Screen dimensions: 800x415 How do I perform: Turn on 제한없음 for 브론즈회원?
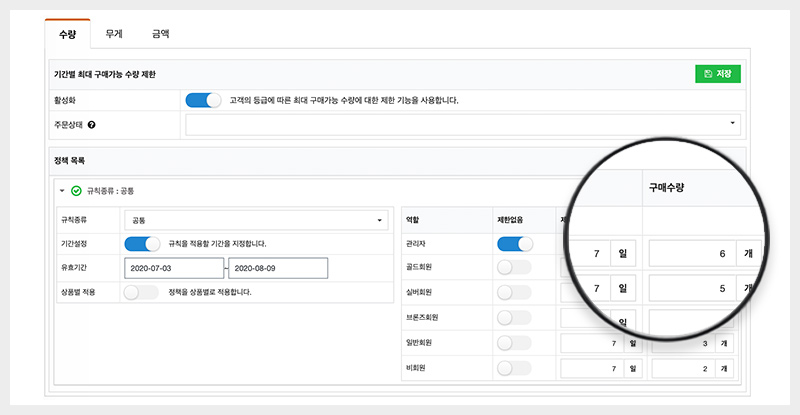point(514,317)
